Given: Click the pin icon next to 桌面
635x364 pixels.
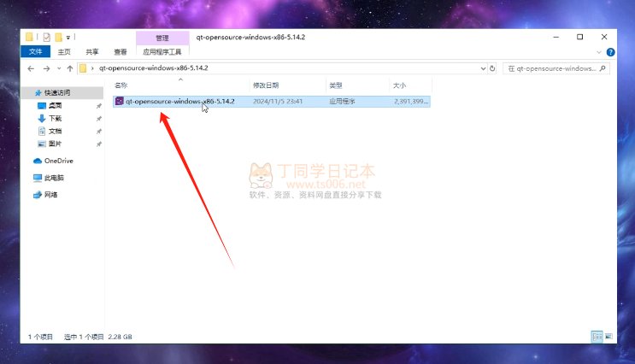Looking at the screenshot, I should [99, 106].
